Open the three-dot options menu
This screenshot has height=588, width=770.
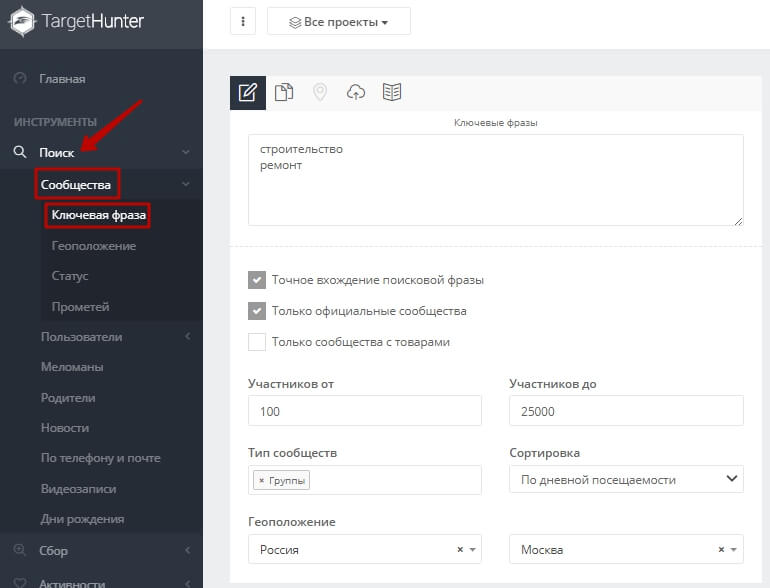(x=243, y=22)
